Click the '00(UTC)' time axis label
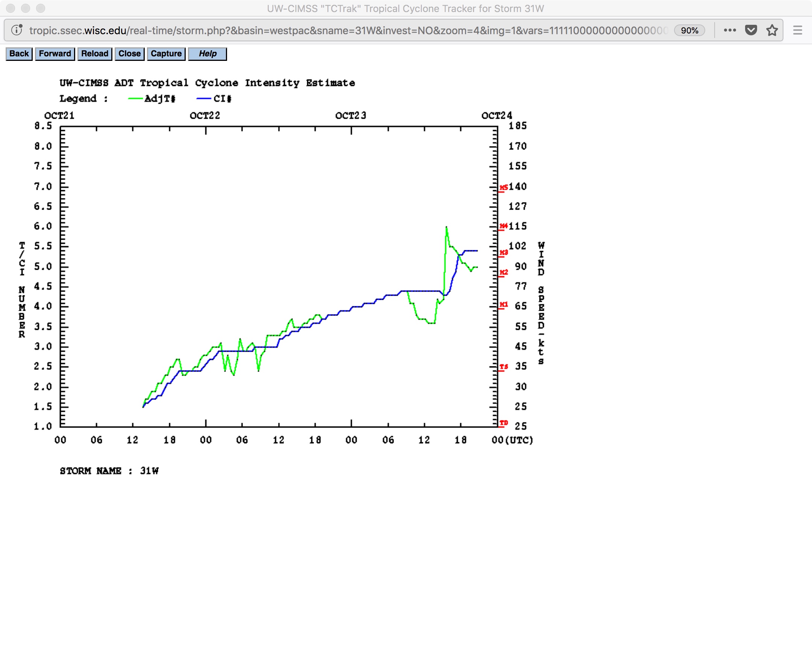The height and width of the screenshot is (653, 812). 513,440
